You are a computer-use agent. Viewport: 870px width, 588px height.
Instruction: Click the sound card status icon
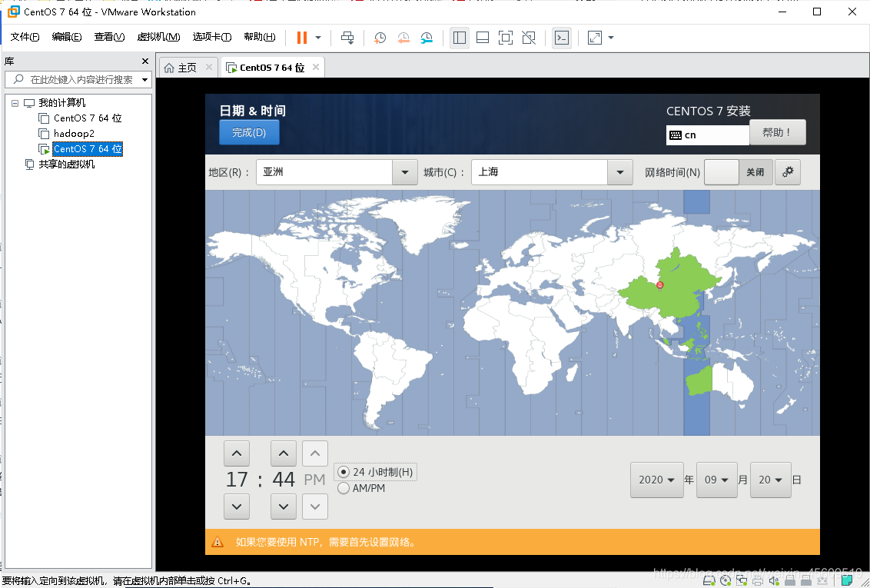[x=774, y=581]
